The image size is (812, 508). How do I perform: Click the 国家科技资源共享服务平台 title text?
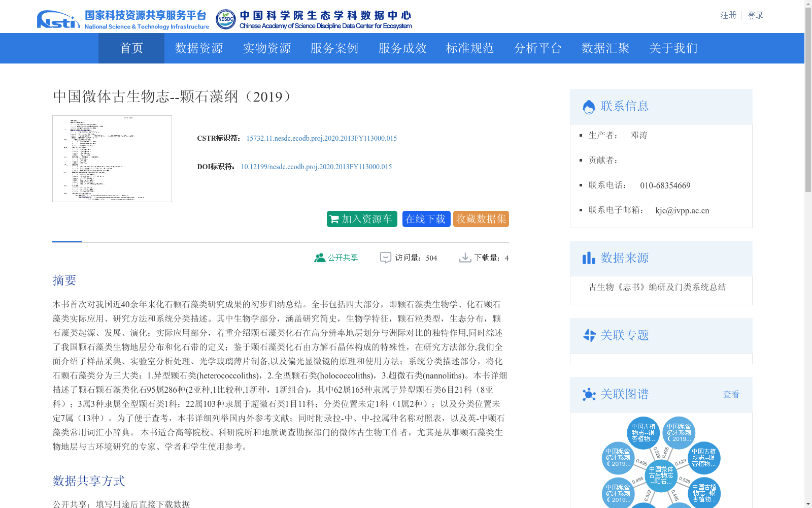click(x=146, y=15)
